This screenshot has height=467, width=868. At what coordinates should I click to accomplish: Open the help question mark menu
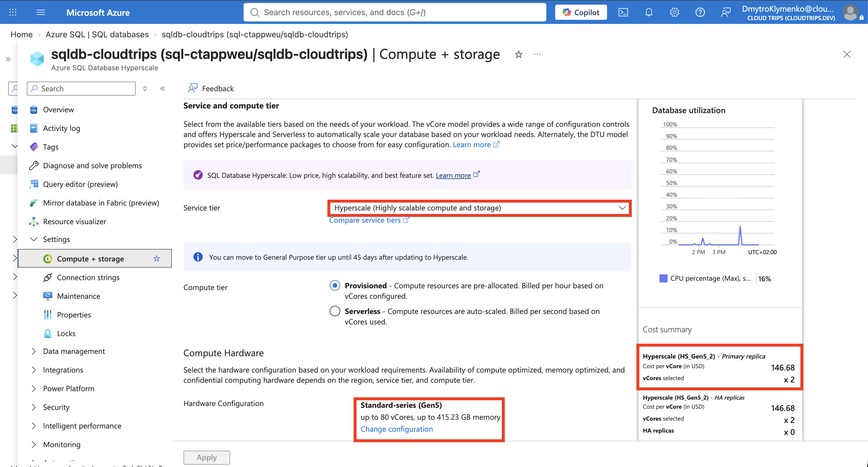coord(700,13)
